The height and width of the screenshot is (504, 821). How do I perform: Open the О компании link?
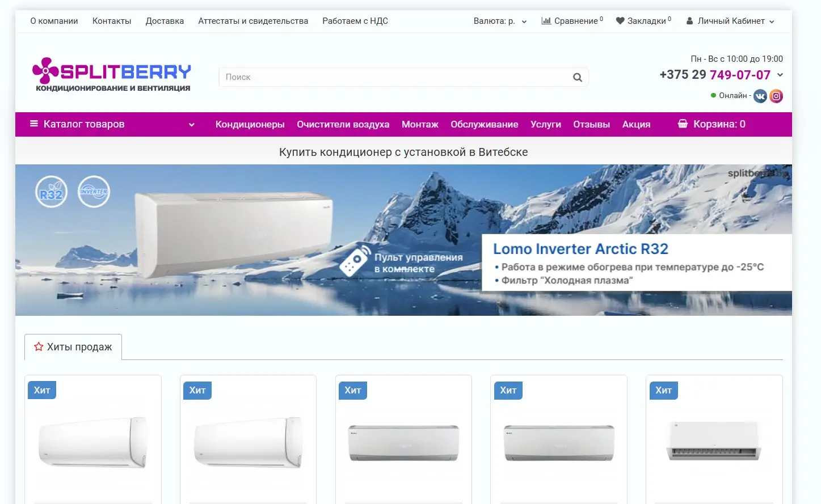54,21
